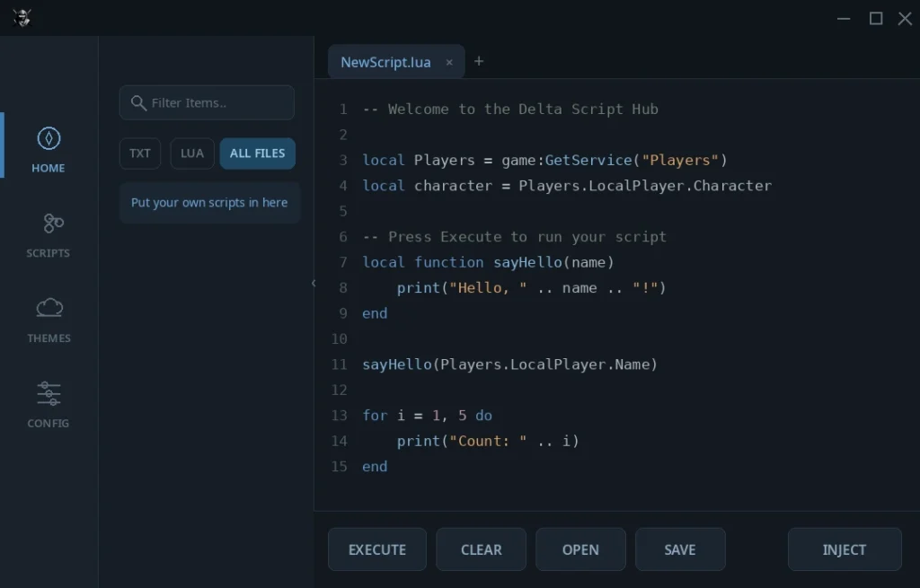This screenshot has height=588, width=920.
Task: Click the OPEN button
Action: [x=581, y=549]
